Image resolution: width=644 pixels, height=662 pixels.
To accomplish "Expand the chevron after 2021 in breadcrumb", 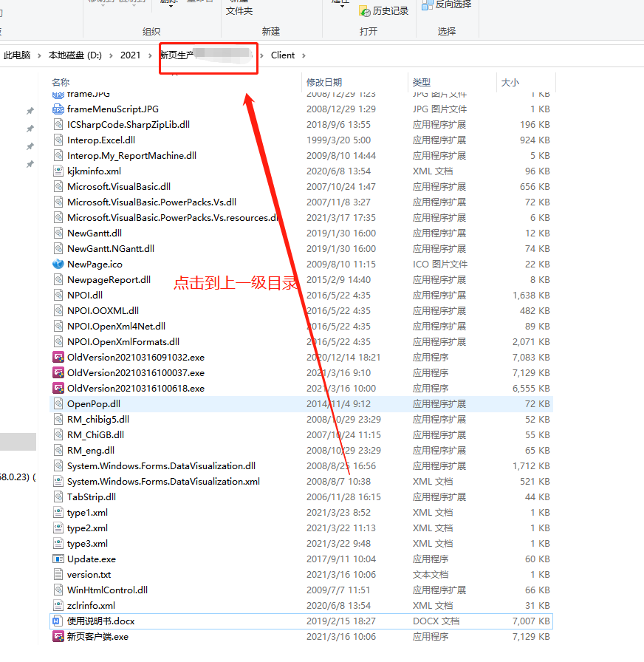I will [149, 55].
